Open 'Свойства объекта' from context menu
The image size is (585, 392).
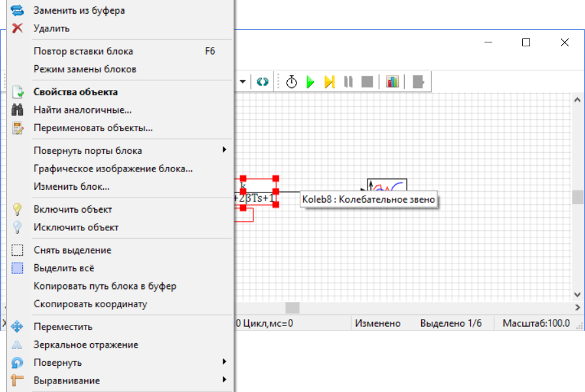click(76, 92)
